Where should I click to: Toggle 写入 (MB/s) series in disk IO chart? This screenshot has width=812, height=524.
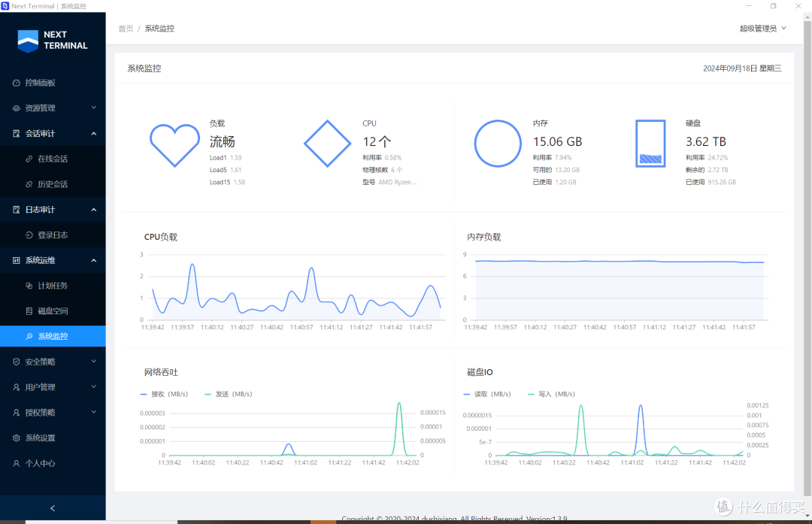(551, 394)
